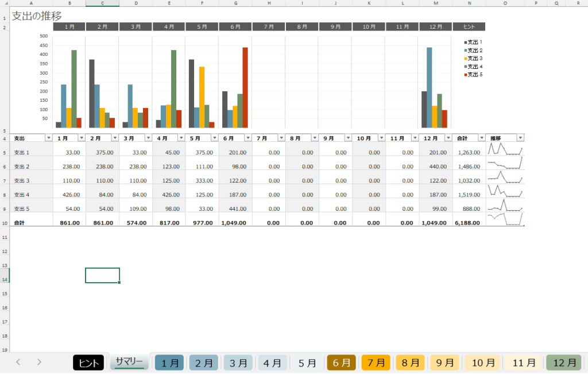This screenshot has width=588, height=374.
Task: Open the 7月 column filter dropdown
Action: 281,138
